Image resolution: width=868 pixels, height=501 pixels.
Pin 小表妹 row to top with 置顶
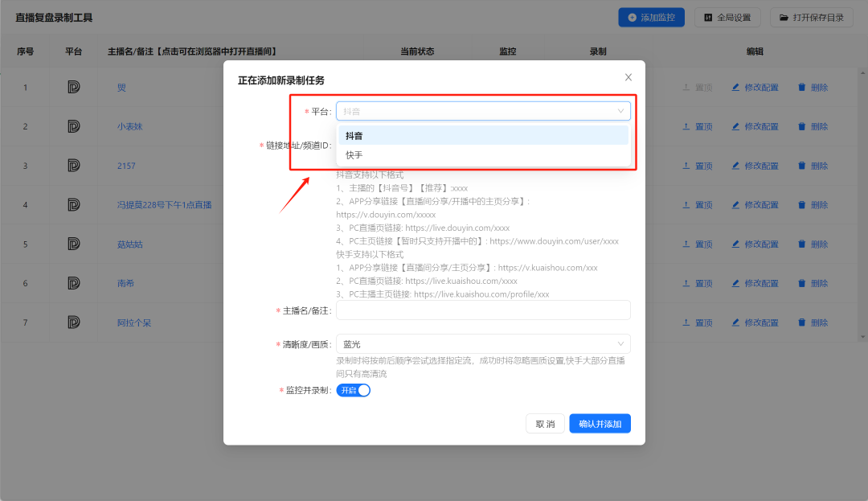[x=698, y=127]
